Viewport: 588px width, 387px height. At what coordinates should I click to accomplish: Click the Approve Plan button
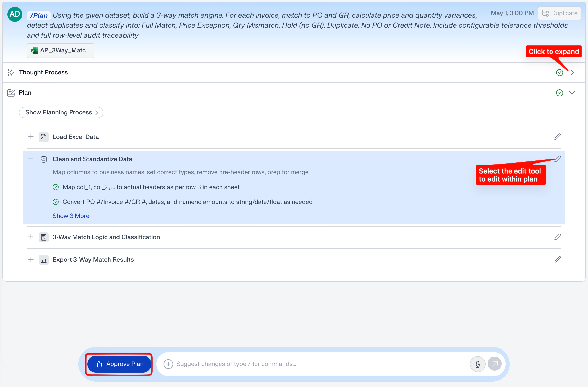point(119,364)
